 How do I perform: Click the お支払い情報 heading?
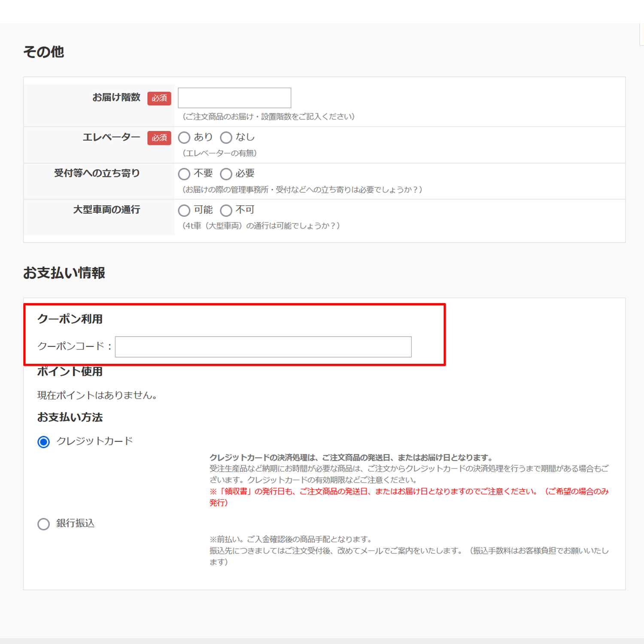[64, 273]
